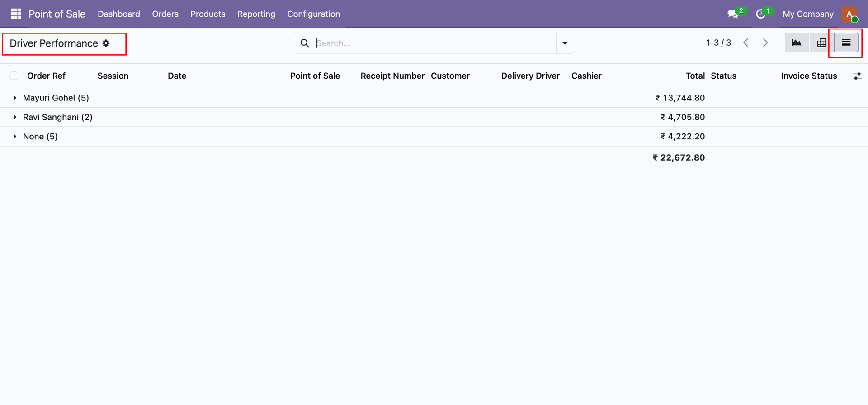Open the conversations chat icon with badge 2
Viewport: 868px width, 405px height.
[x=733, y=14]
